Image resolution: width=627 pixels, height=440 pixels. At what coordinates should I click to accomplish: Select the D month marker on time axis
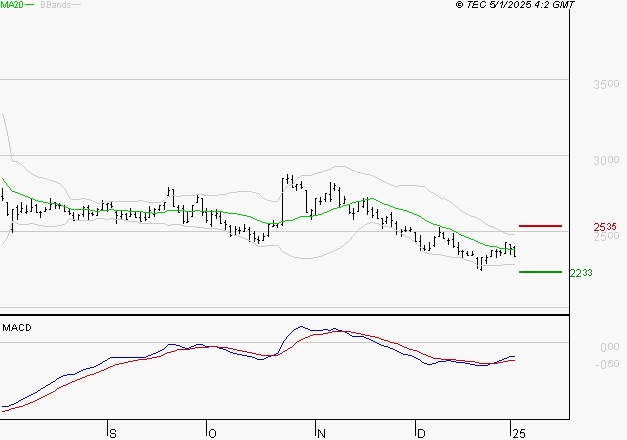tap(421, 433)
